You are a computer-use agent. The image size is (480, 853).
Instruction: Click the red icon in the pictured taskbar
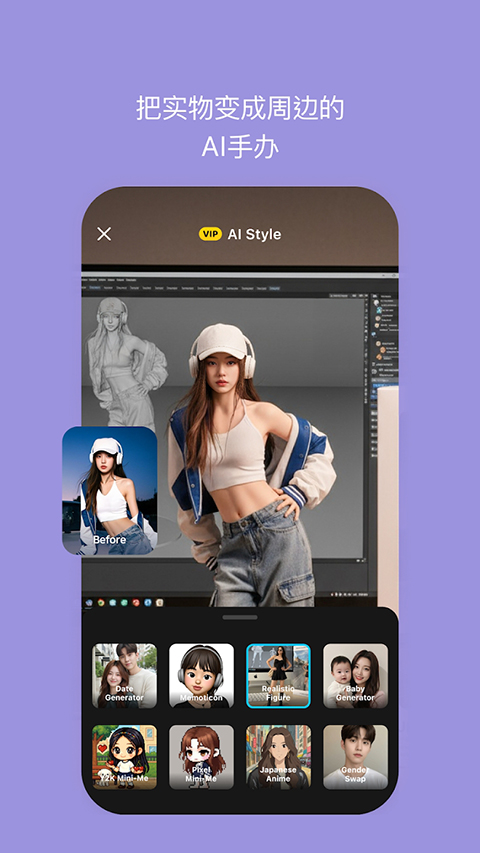[x=136, y=602]
